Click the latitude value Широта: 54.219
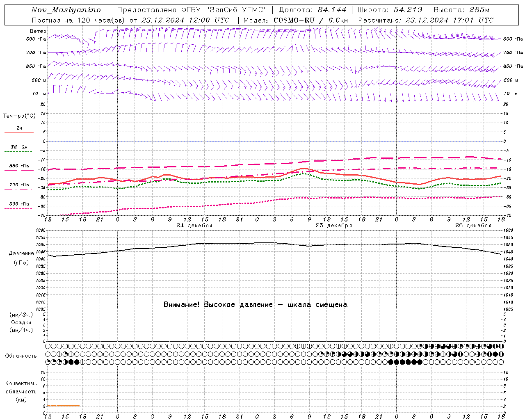The height and width of the screenshot is (420, 525). (390, 10)
